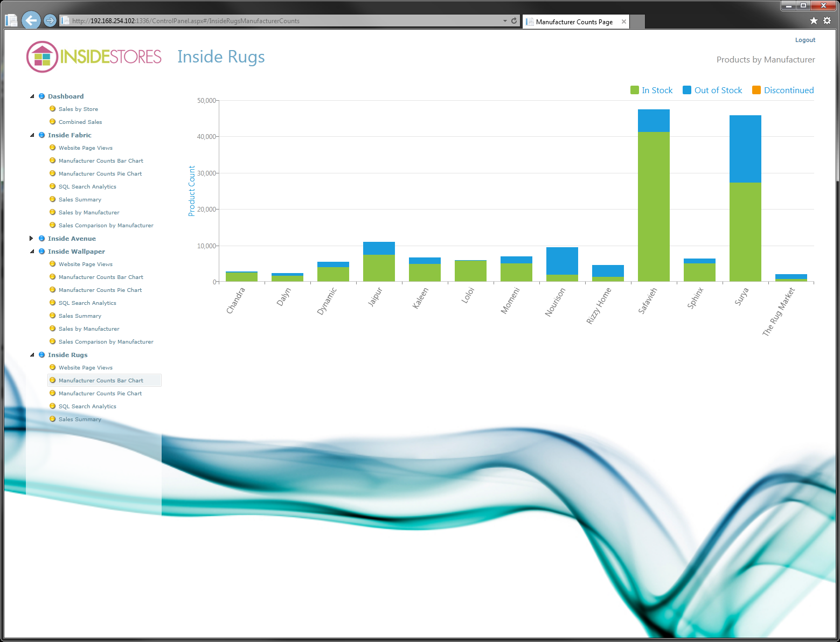This screenshot has height=642, width=840.
Task: Open Inside Fabric Manufacturer Counts Pie Chart
Action: pos(100,174)
